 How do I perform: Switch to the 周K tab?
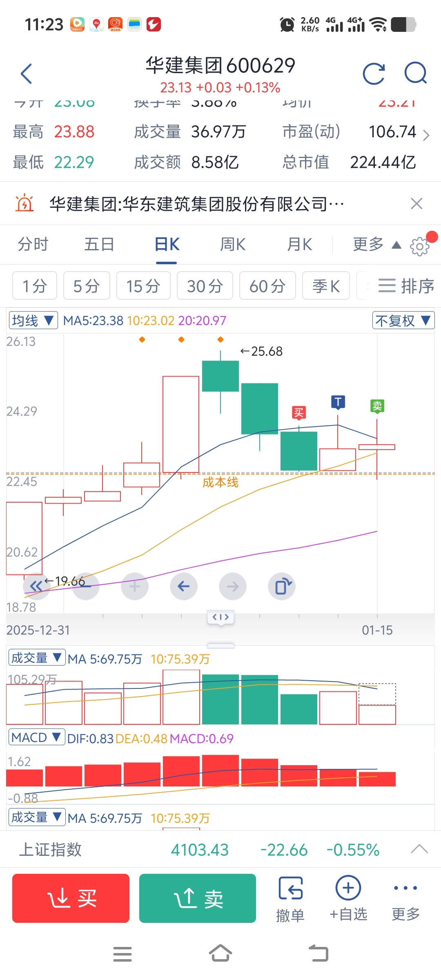(232, 245)
